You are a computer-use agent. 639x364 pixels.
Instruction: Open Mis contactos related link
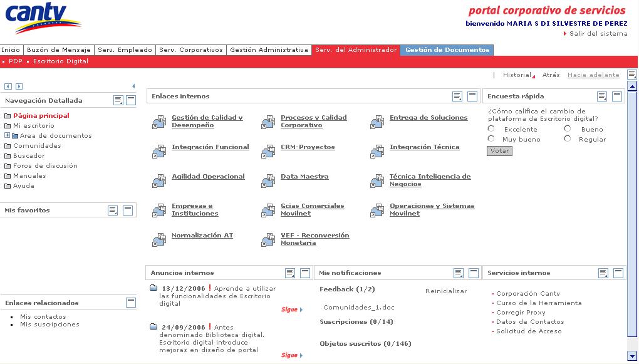tap(43, 317)
